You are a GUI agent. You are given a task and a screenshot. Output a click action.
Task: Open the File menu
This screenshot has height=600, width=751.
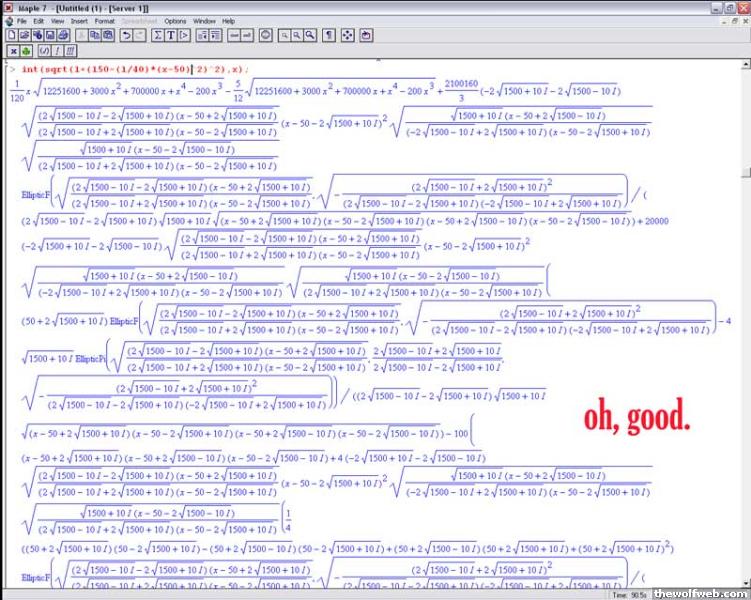(21, 20)
